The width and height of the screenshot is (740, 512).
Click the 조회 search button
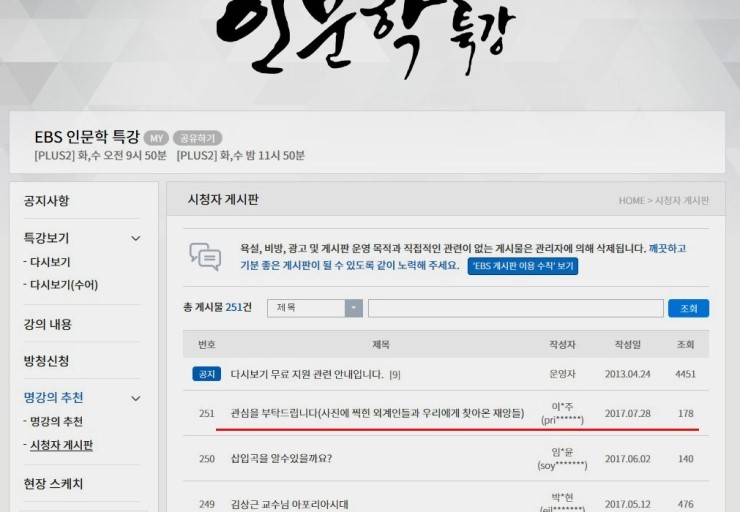pos(688,308)
